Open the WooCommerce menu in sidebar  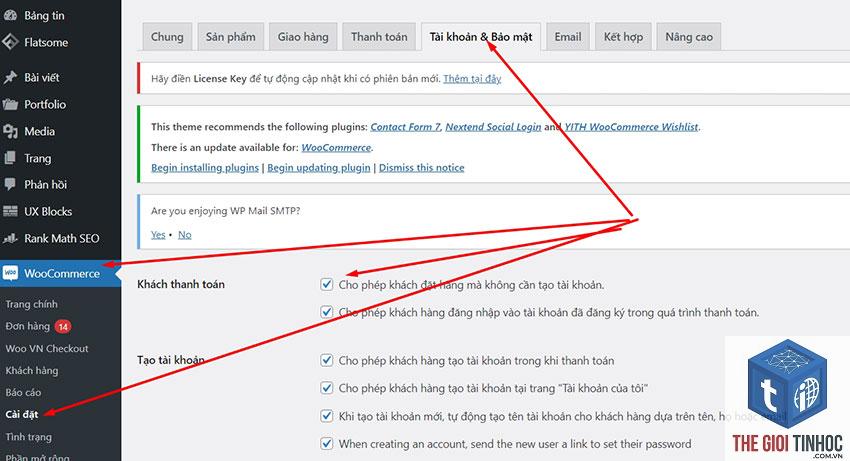(60, 273)
